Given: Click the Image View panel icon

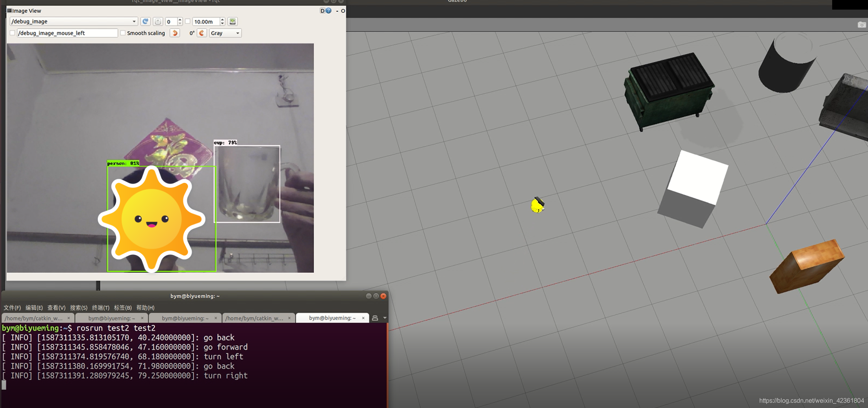Looking at the screenshot, I should pyautogui.click(x=9, y=11).
